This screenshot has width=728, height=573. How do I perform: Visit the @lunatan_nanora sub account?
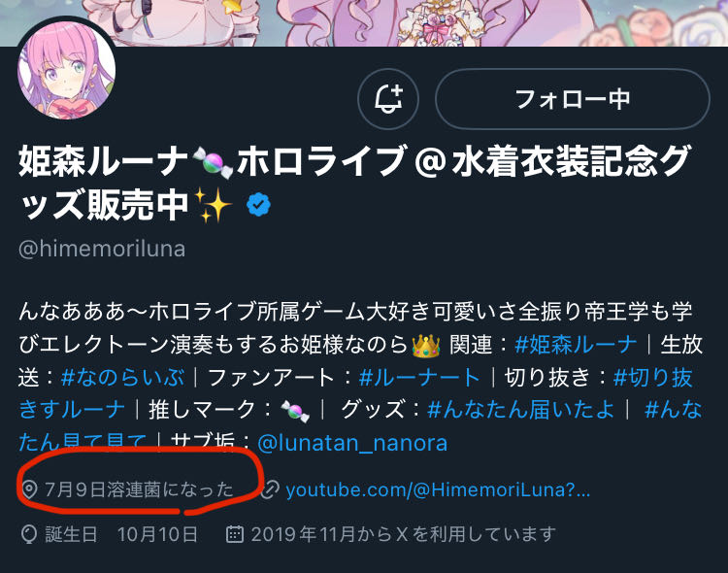pos(352,443)
